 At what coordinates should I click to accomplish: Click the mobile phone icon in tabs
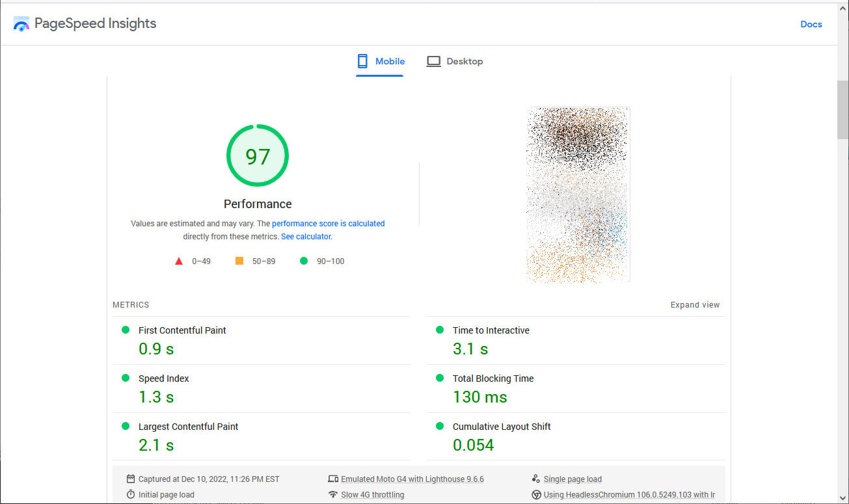362,61
